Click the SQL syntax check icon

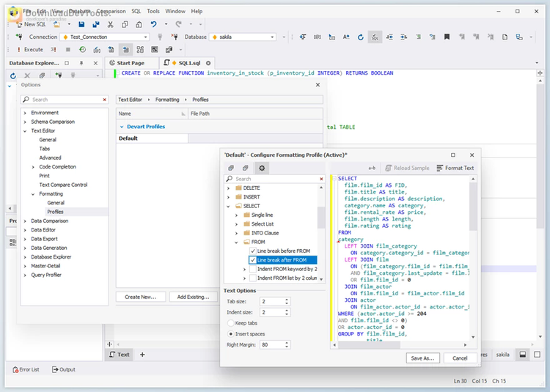pyautogui.click(x=375, y=37)
